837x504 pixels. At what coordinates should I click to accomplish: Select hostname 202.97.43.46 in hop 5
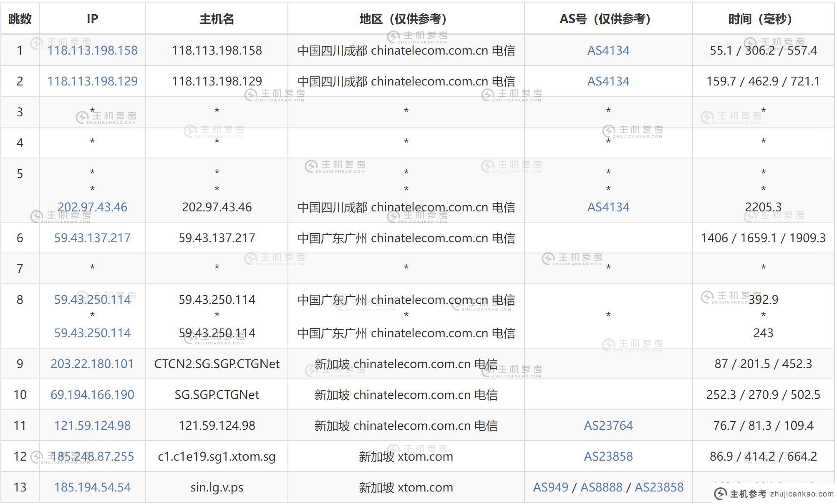click(x=217, y=207)
